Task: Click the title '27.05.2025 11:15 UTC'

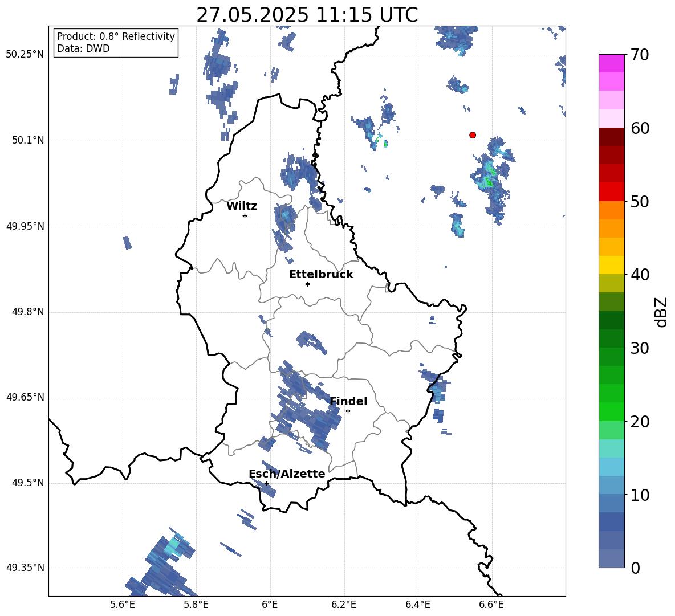Action: (307, 15)
